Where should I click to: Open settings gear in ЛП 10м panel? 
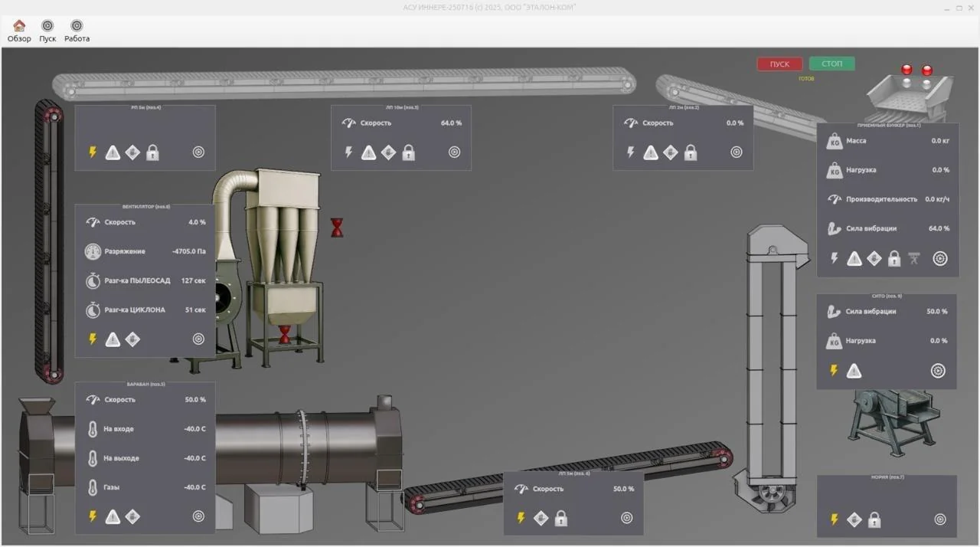(x=454, y=152)
